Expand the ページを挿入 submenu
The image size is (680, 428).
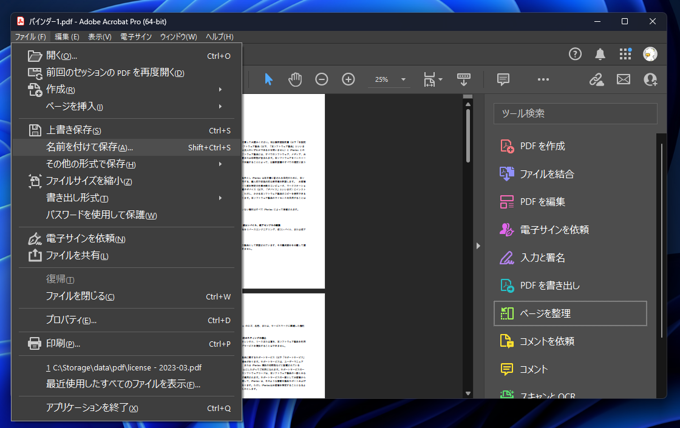[220, 106]
